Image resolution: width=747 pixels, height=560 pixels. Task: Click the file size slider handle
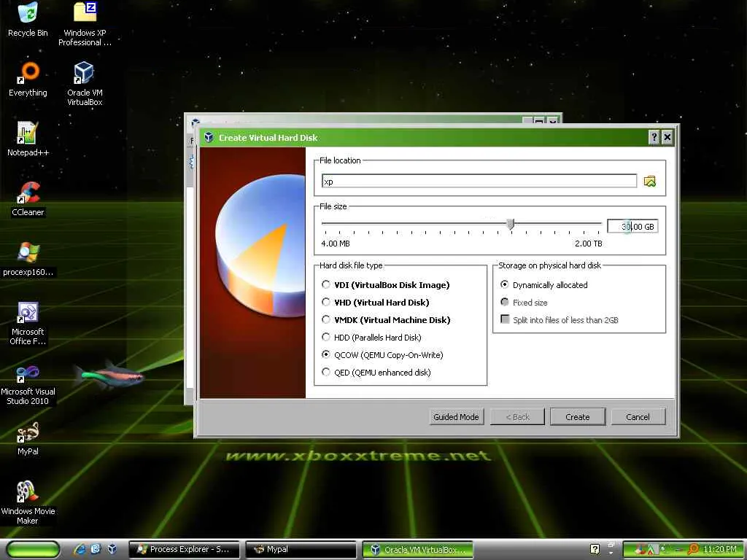[510, 224]
